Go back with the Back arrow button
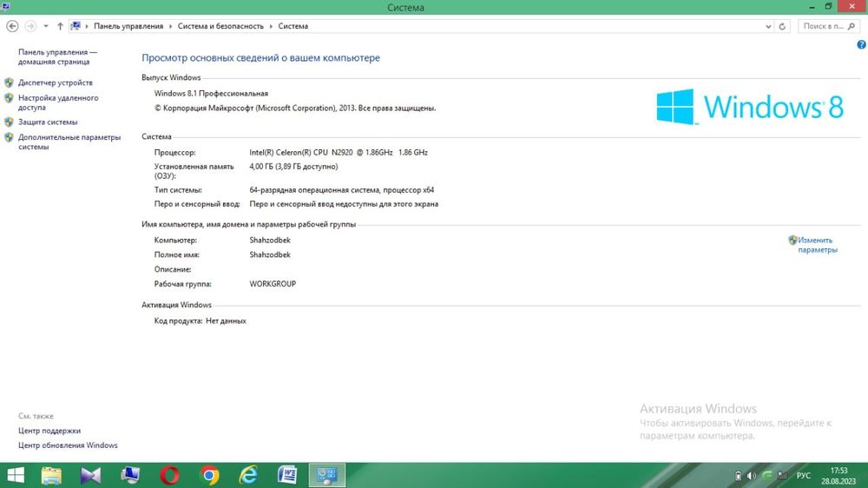This screenshot has width=868, height=488. [12, 26]
